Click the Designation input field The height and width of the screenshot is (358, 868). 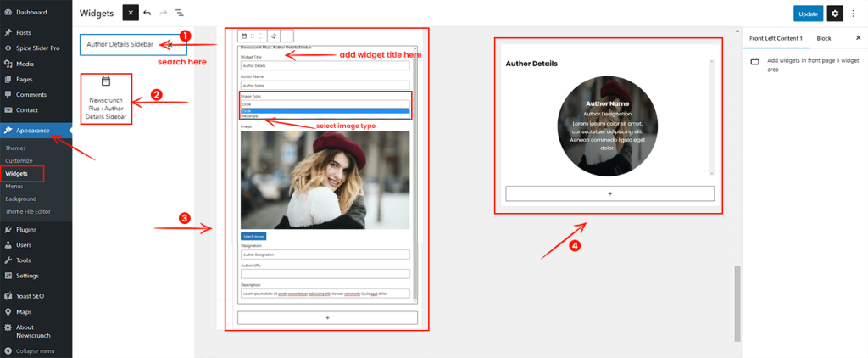[325, 255]
